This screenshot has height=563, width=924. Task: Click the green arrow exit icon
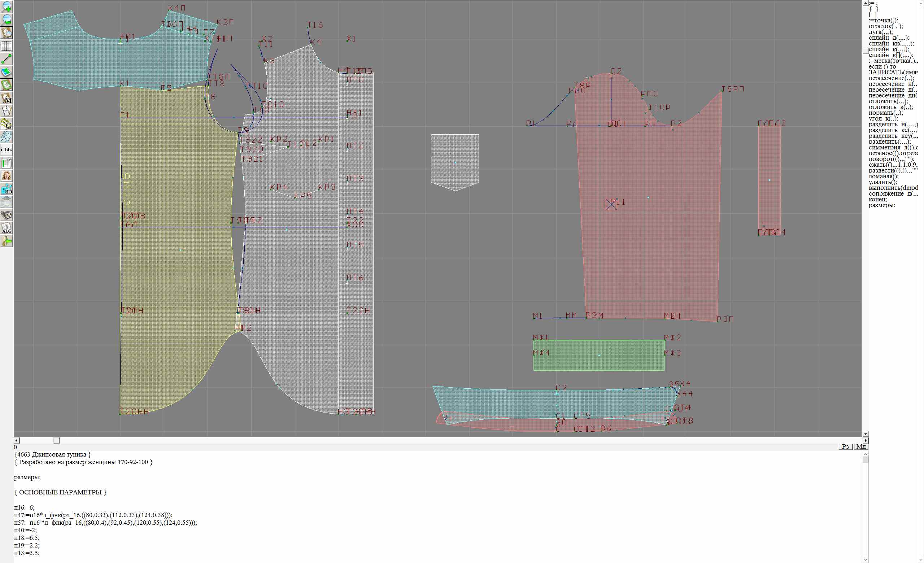click(7, 241)
